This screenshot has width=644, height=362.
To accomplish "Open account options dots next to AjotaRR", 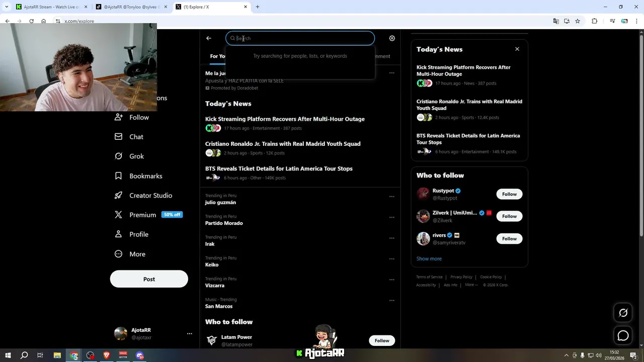I will point(189,333).
